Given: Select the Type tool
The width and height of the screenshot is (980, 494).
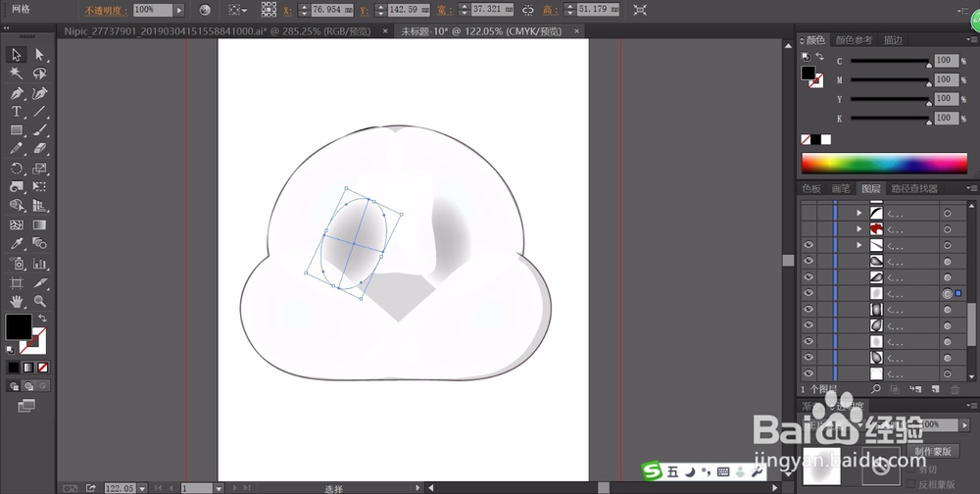Looking at the screenshot, I should [17, 112].
